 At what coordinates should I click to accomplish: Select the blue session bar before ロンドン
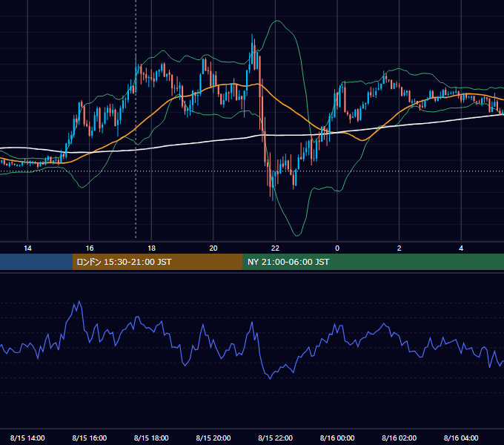(x=36, y=262)
